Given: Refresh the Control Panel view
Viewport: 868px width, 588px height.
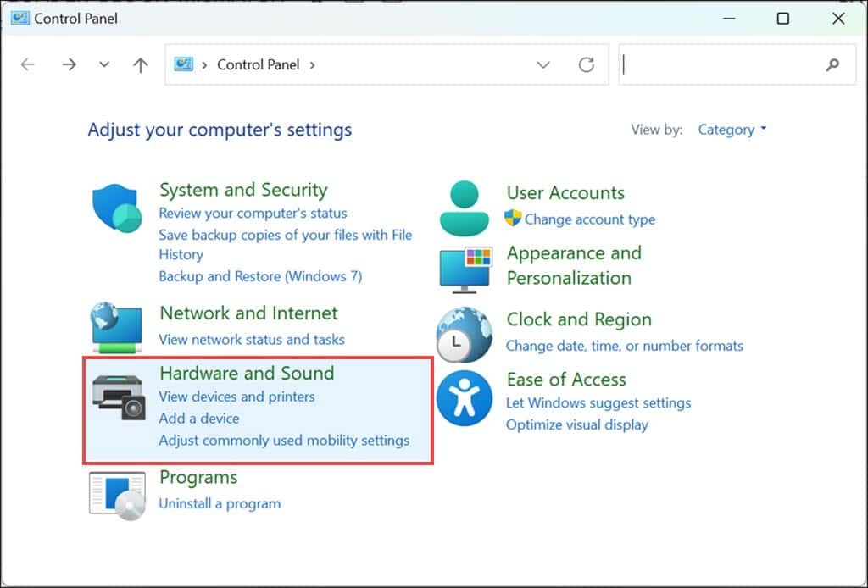Looking at the screenshot, I should tap(587, 64).
